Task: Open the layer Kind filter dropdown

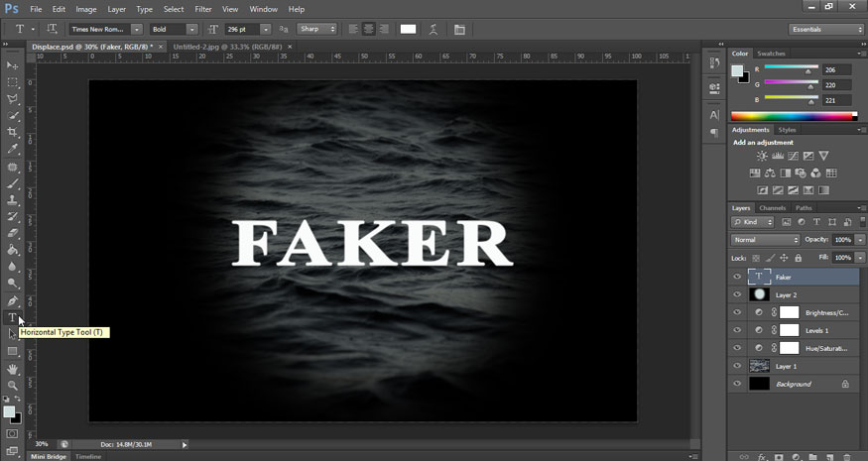Action: click(x=753, y=222)
